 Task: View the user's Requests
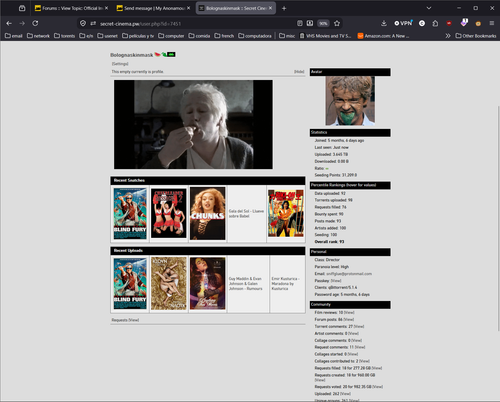pos(134,320)
